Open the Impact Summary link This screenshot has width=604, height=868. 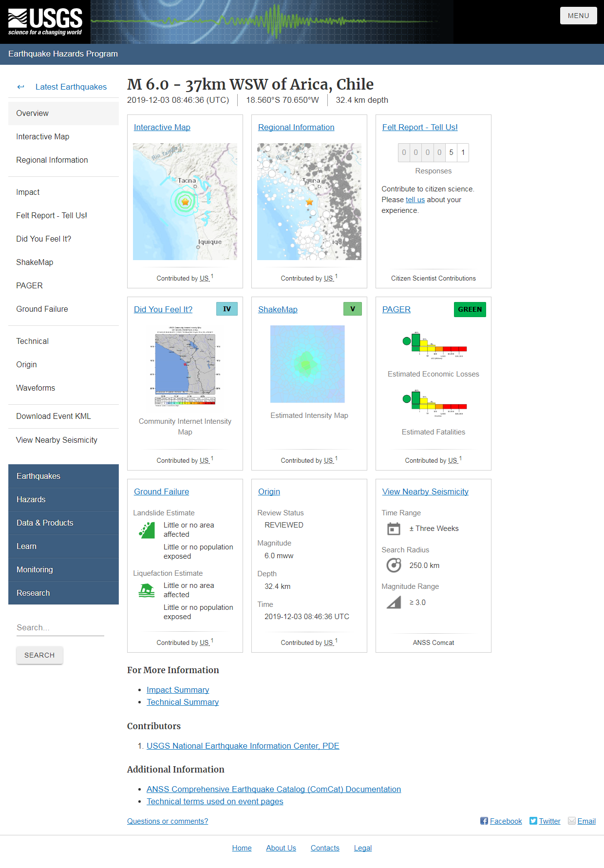(x=178, y=690)
